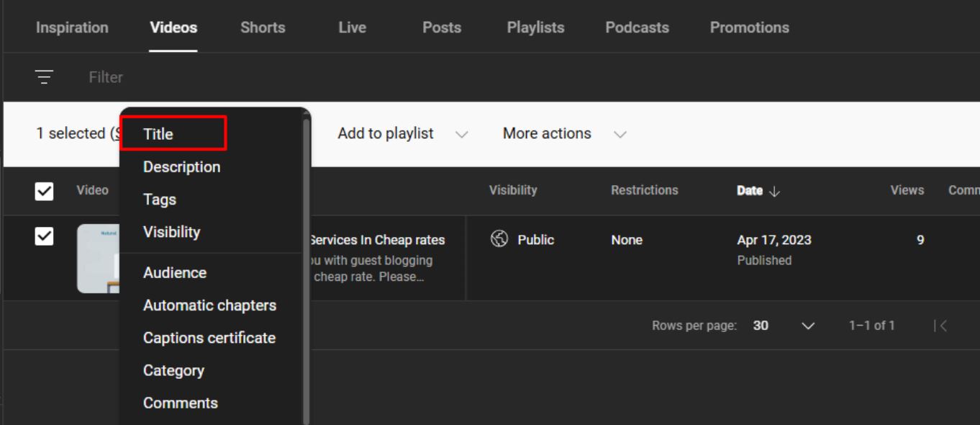This screenshot has height=425, width=980.
Task: Open the video thumbnail
Action: tap(99, 259)
